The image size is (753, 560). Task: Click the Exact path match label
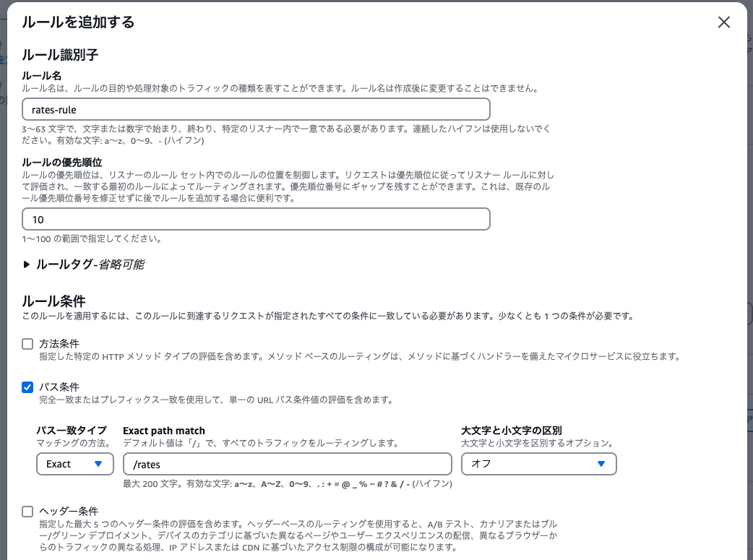pos(164,431)
